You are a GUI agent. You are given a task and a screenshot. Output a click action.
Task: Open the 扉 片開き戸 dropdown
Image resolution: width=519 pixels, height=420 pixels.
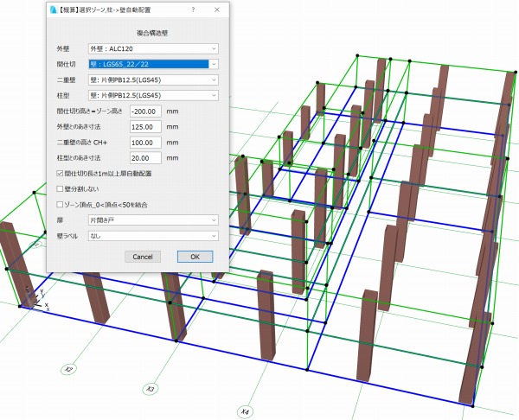point(152,220)
